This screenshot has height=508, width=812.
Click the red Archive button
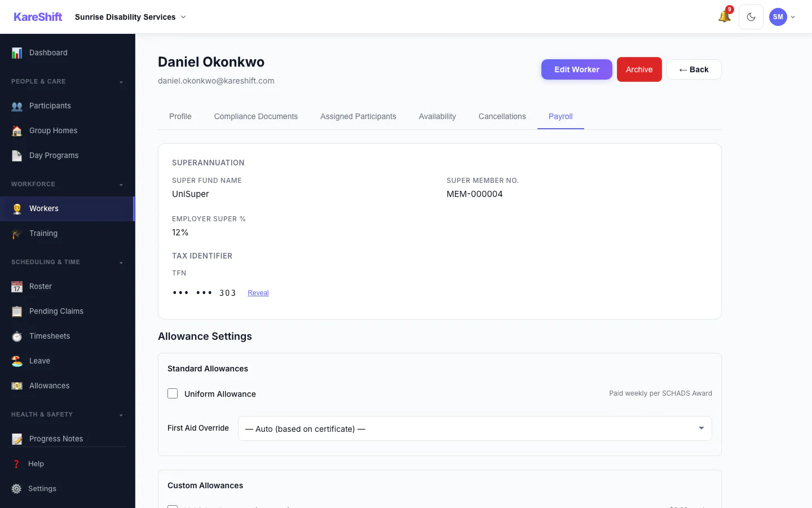pyautogui.click(x=639, y=69)
